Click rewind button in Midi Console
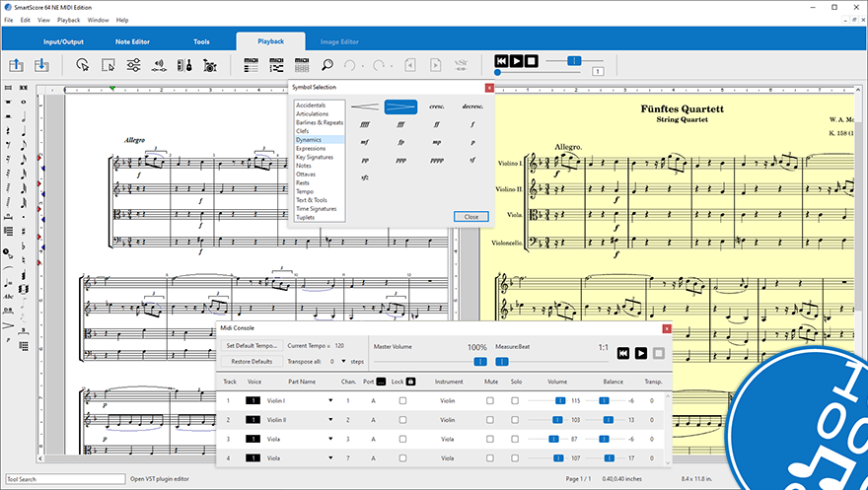The height and width of the screenshot is (490, 868). tap(623, 353)
